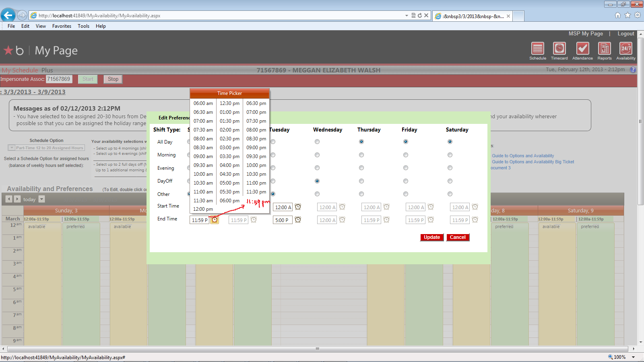Open the Help menu

coord(101,26)
